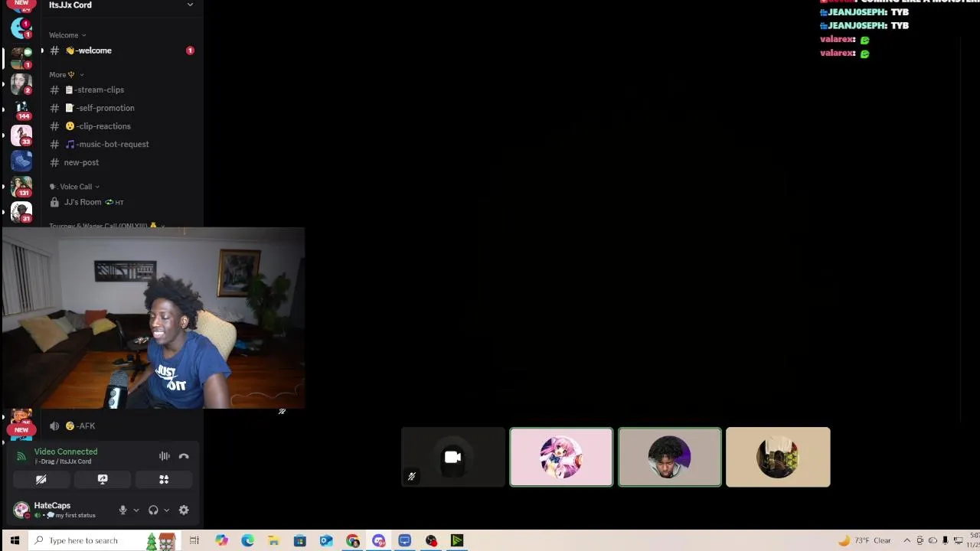This screenshot has width=980, height=551.
Task: Show hidden system tray icons
Action: click(907, 540)
